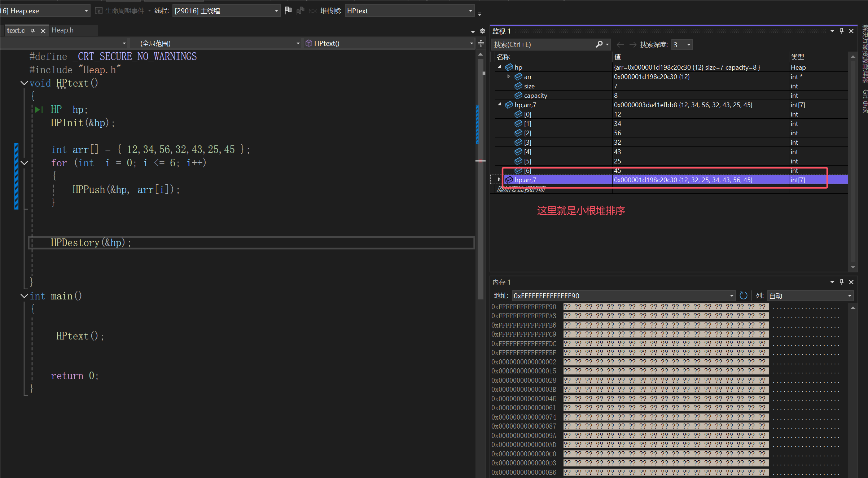Open the memory columns dropdown
Viewport: 868px width, 478px height.
850,296
